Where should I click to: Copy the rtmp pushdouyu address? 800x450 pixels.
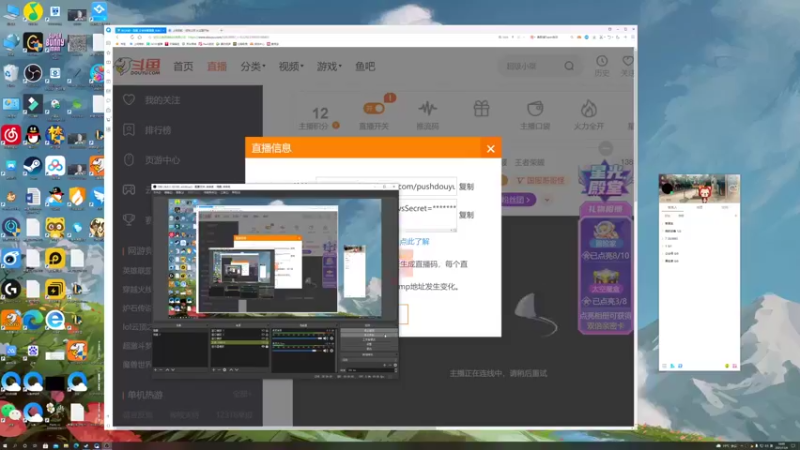pos(466,186)
